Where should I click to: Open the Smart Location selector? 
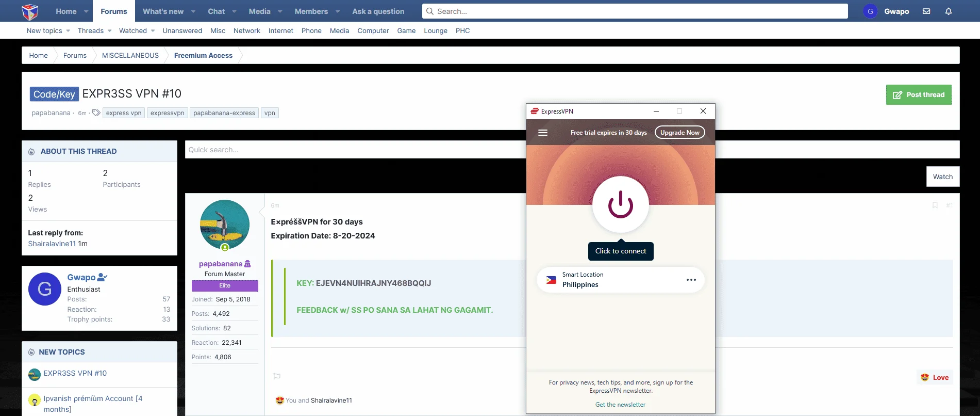coord(621,280)
